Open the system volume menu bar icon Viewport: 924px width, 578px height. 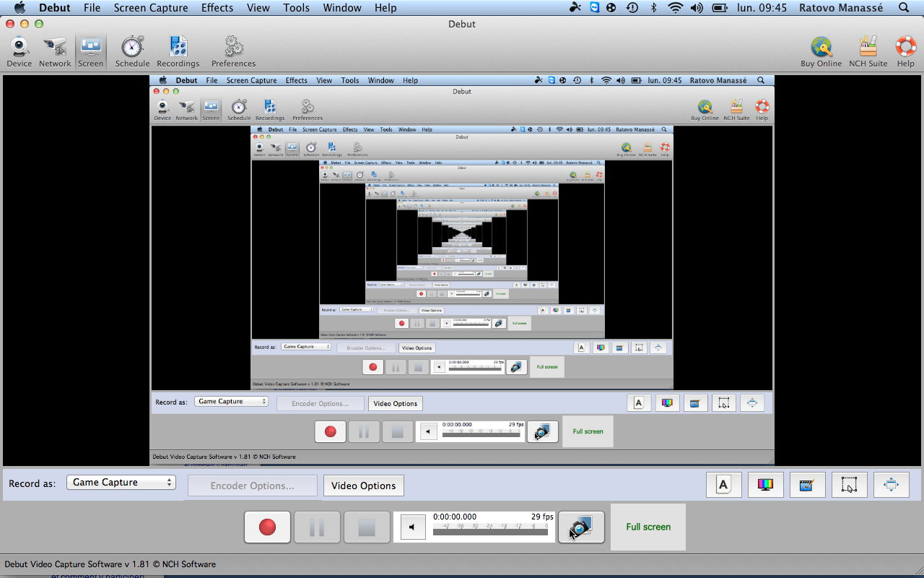(x=697, y=8)
